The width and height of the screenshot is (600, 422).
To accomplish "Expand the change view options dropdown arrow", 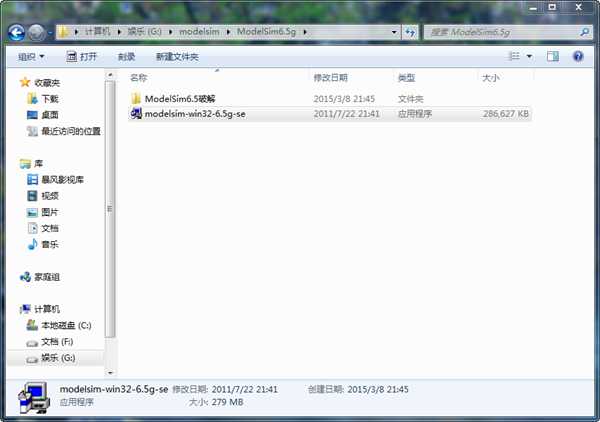I will click(x=529, y=57).
